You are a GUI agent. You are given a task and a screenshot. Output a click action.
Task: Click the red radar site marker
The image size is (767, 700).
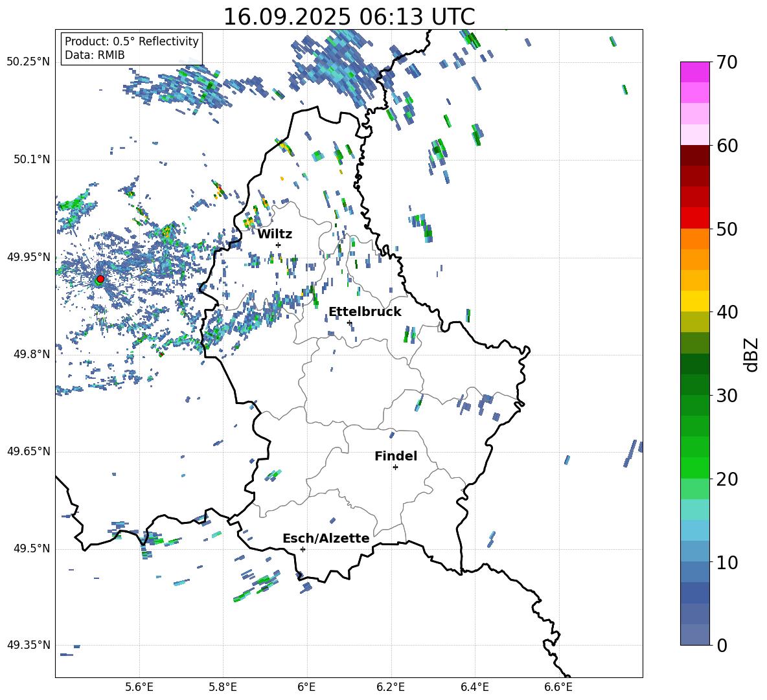[x=100, y=279]
